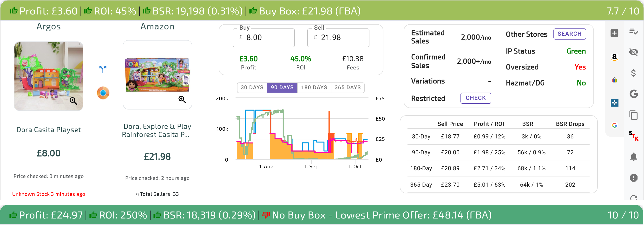The width and height of the screenshot is (644, 225).
Task: Click the 7.7 / 10 score
Action: click(x=623, y=11)
